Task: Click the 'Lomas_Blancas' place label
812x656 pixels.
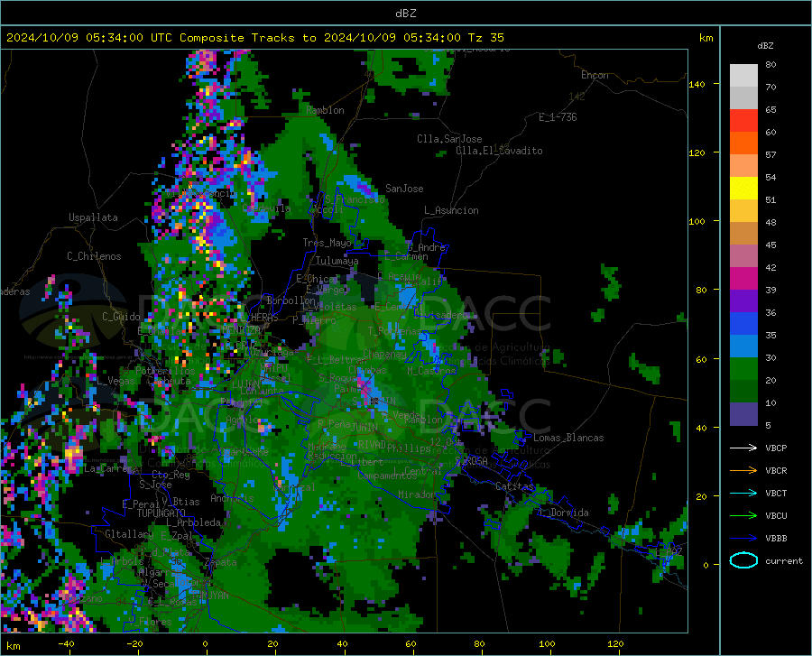Action: 568,438
